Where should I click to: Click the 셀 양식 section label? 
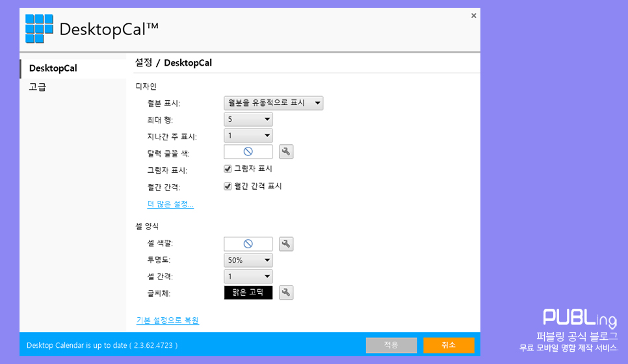[x=147, y=227]
